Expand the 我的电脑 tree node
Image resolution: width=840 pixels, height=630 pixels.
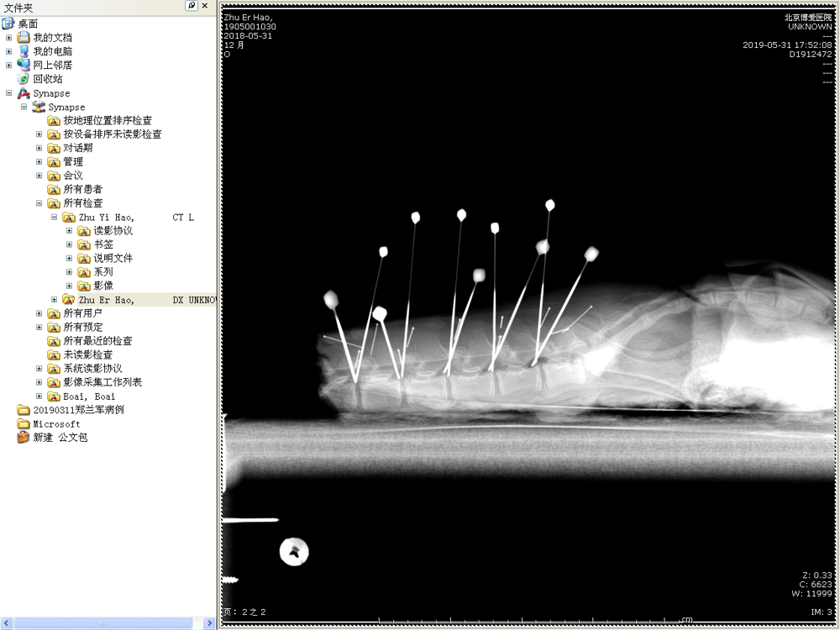tap(8, 51)
